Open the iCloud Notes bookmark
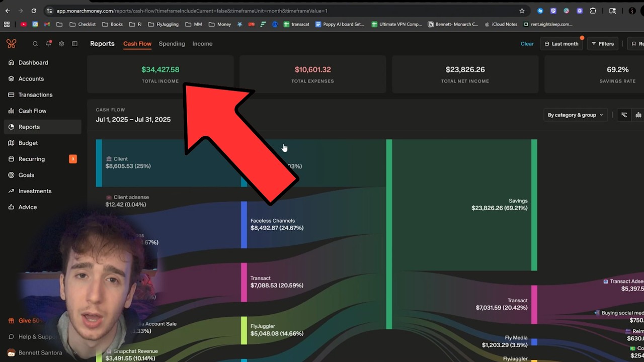 click(501, 24)
